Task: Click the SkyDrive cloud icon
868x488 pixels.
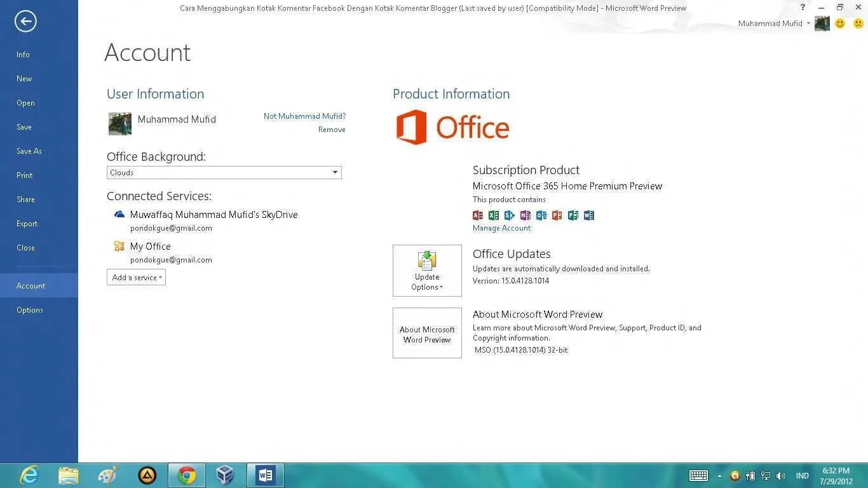Action: (x=119, y=215)
